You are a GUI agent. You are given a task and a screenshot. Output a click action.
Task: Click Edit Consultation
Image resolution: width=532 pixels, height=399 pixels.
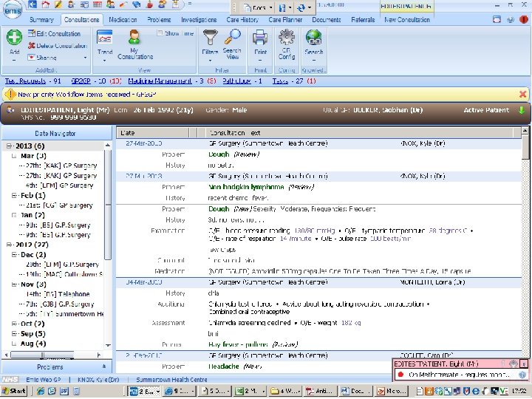(54, 33)
